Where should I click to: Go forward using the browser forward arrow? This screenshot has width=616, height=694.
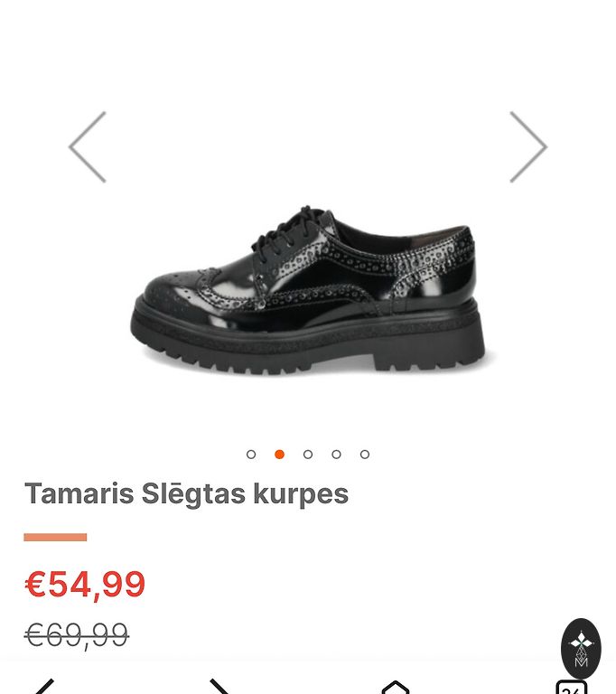coord(220,687)
